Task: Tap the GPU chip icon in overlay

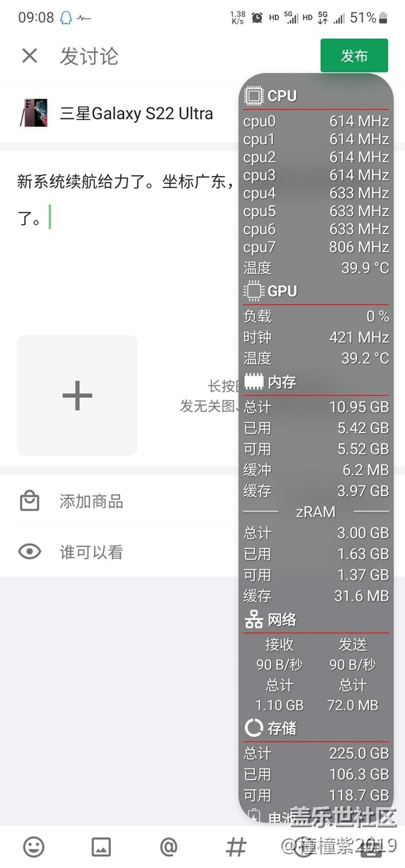Action: pyautogui.click(x=253, y=291)
